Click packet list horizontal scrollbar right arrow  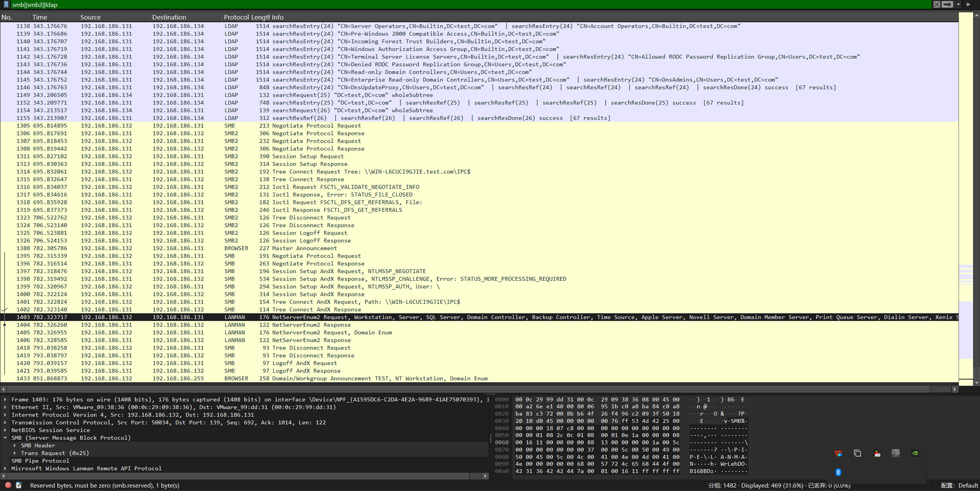coord(955,389)
